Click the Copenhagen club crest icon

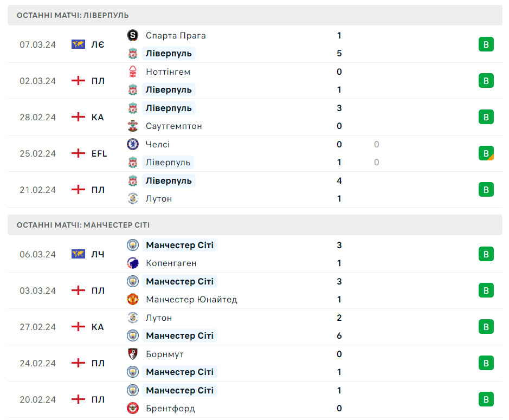pyautogui.click(x=132, y=263)
